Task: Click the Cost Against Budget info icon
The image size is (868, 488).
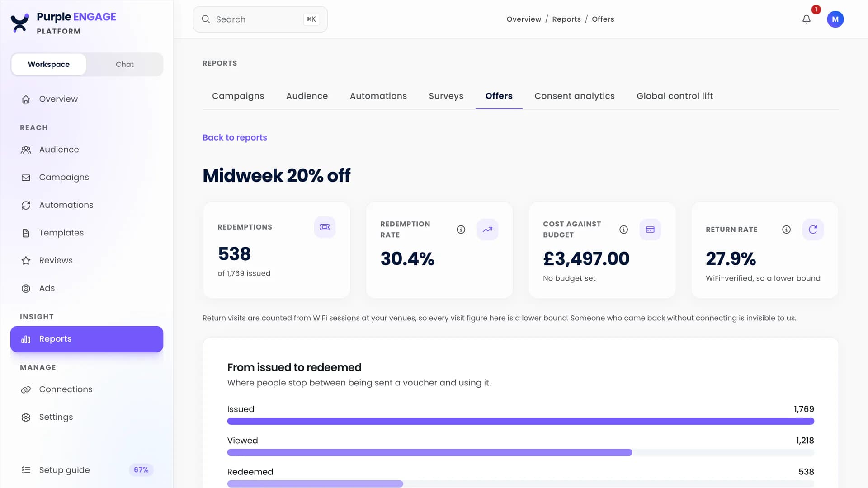Action: pos(623,230)
